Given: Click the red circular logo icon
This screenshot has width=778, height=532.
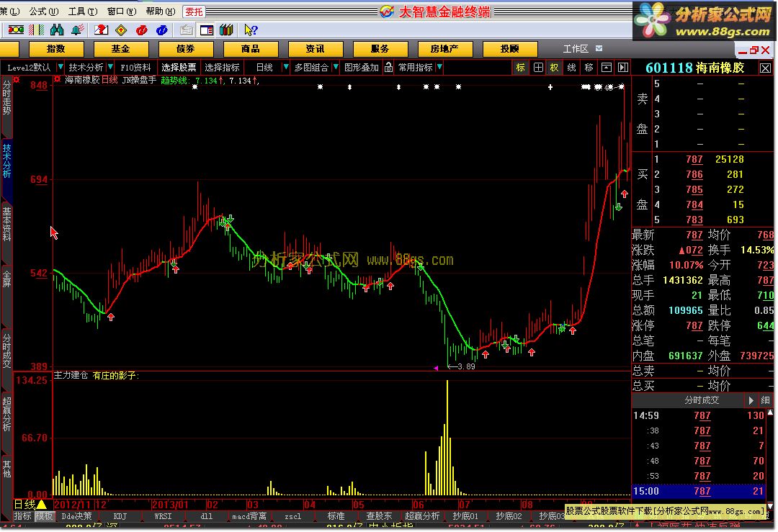Looking at the screenshot, I should coord(141,30).
